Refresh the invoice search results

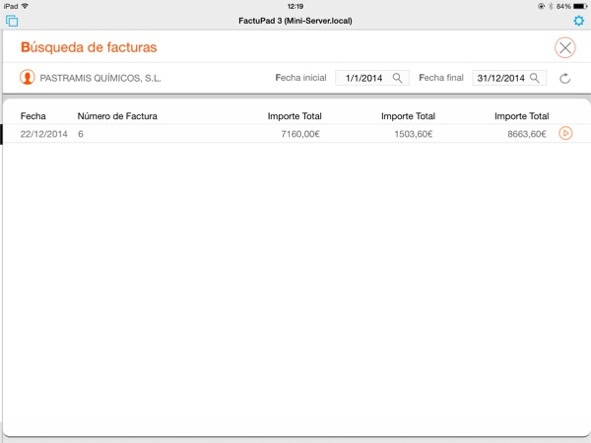click(x=565, y=78)
